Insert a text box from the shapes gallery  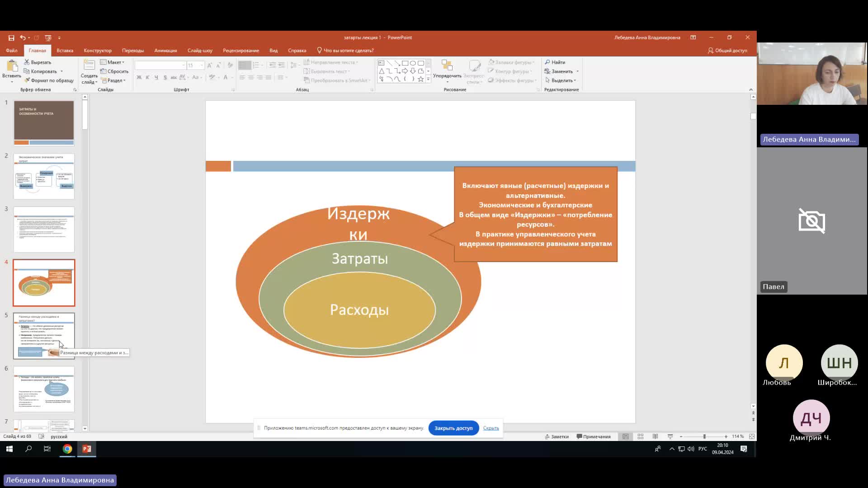point(381,63)
